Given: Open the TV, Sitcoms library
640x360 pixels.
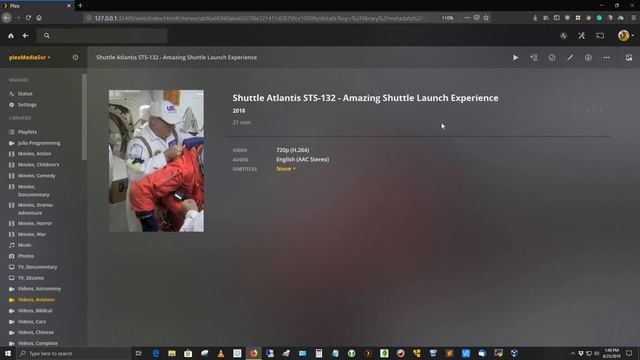Looking at the screenshot, I should [x=31, y=278].
